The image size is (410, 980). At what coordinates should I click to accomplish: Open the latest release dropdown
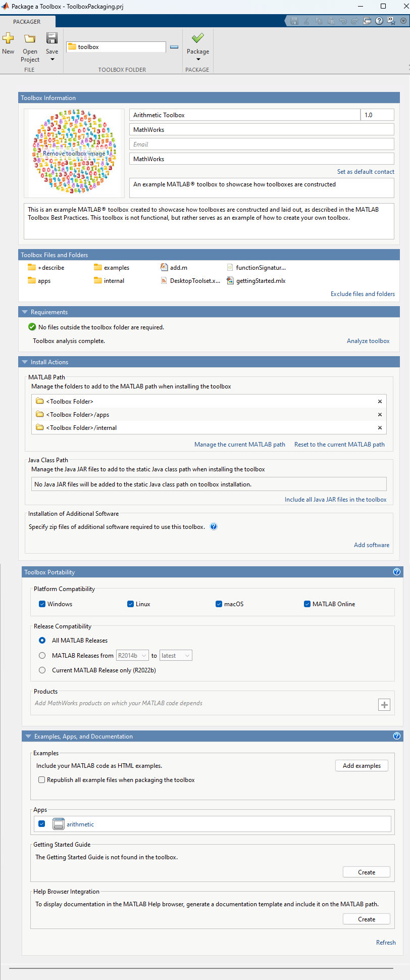(x=176, y=656)
